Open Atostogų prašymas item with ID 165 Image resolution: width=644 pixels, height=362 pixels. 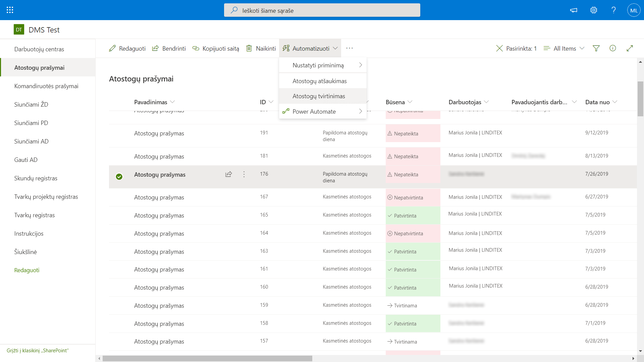coord(159,215)
